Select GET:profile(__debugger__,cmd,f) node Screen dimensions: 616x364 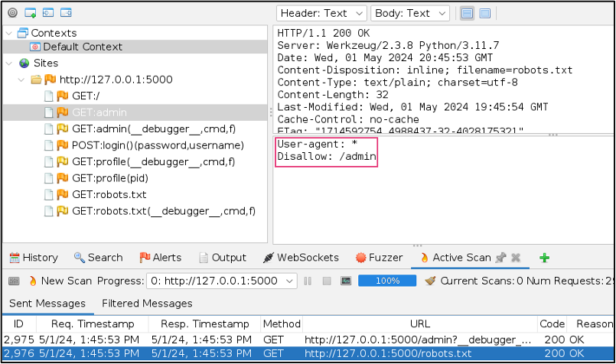click(153, 162)
